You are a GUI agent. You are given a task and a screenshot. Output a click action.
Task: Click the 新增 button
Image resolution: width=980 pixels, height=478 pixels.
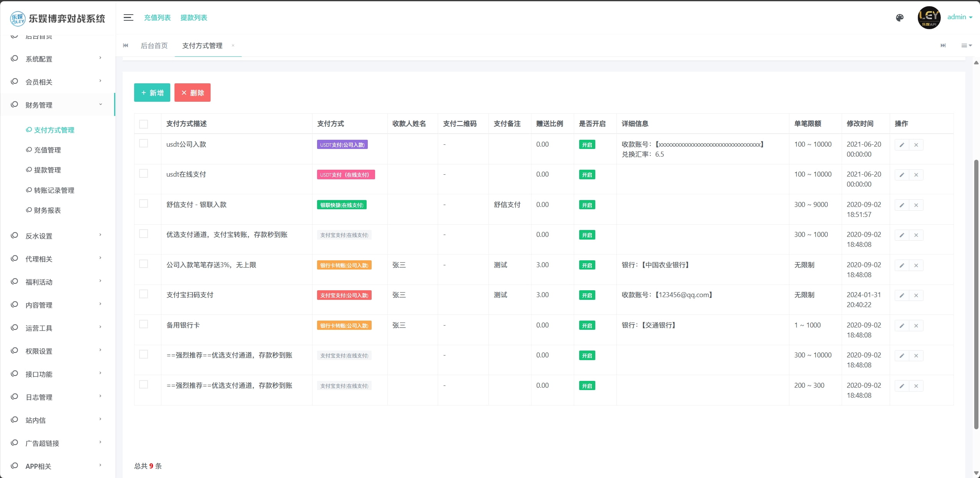coord(152,93)
